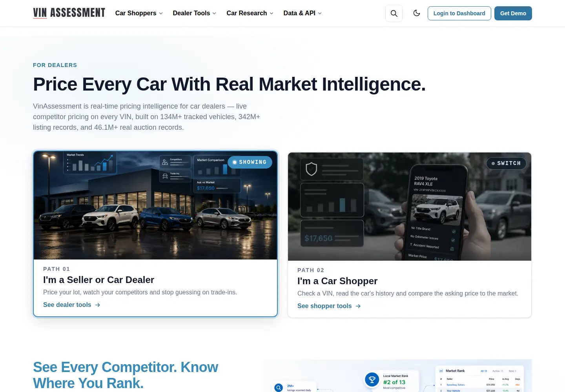Image resolution: width=565 pixels, height=392 pixels.
Task: Click the SHOWING badge on dealer card
Action: (x=250, y=162)
